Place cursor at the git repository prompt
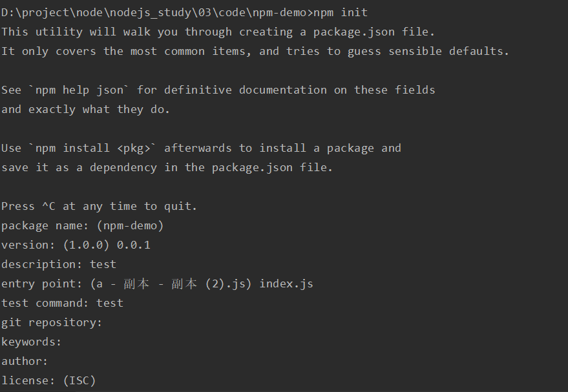This screenshot has height=392, width=568. [107, 322]
